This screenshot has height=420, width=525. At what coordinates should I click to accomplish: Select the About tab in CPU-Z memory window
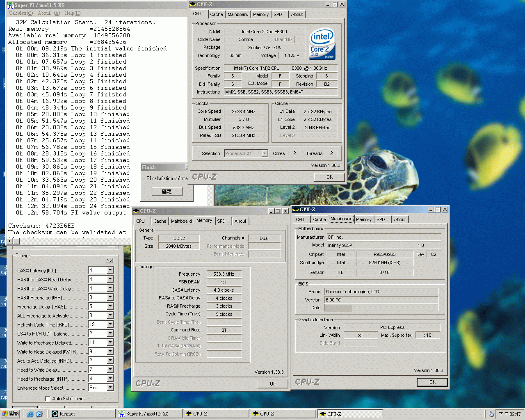tap(240, 221)
